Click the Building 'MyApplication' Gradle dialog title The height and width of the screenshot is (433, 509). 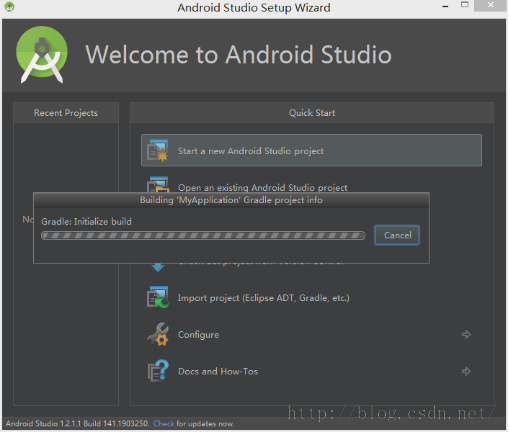tap(231, 200)
